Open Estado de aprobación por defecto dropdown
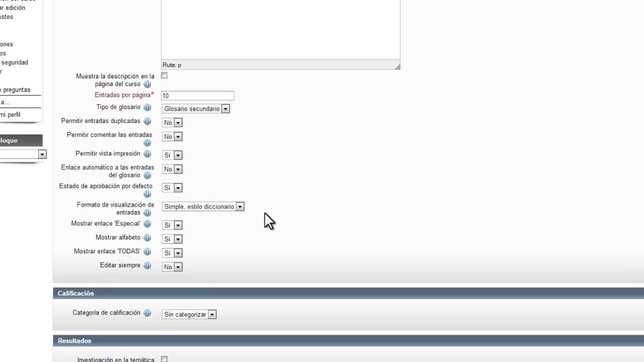This screenshot has height=362, width=644. [172, 188]
